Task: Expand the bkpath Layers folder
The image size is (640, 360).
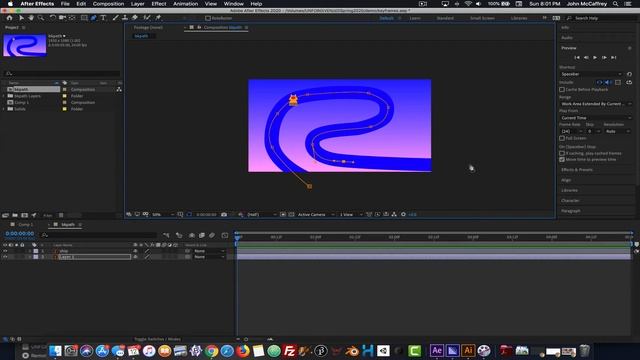Action: 4,96
